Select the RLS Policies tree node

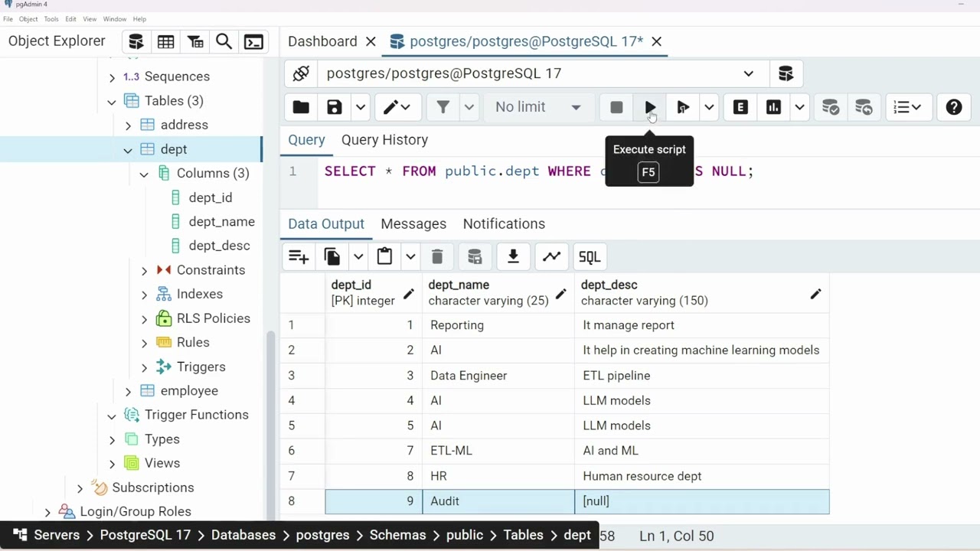(214, 318)
